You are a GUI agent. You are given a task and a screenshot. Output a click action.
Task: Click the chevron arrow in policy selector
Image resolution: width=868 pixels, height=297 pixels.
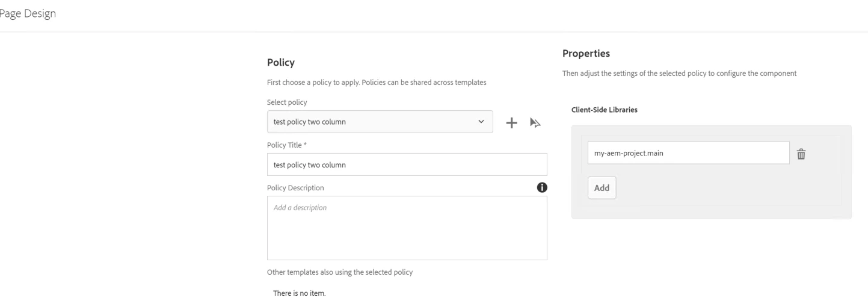481,122
